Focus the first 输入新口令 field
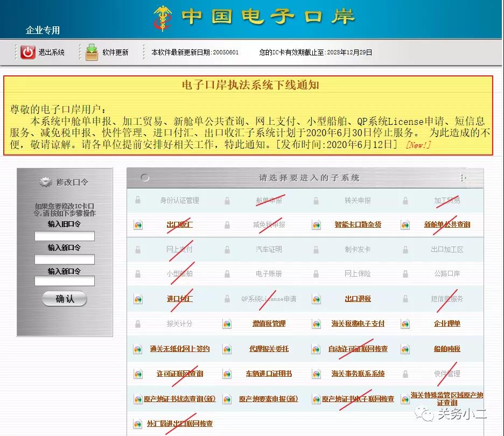The height and width of the screenshot is (436, 504). [65, 259]
